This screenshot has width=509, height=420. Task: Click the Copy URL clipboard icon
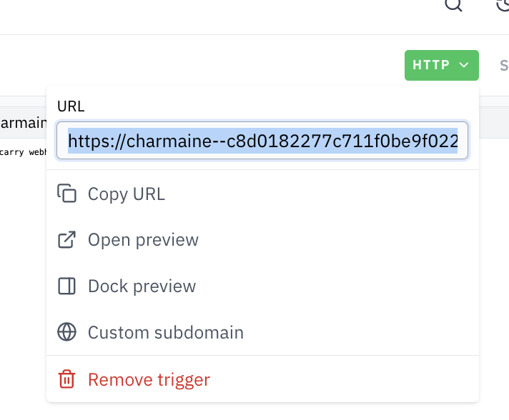66,194
